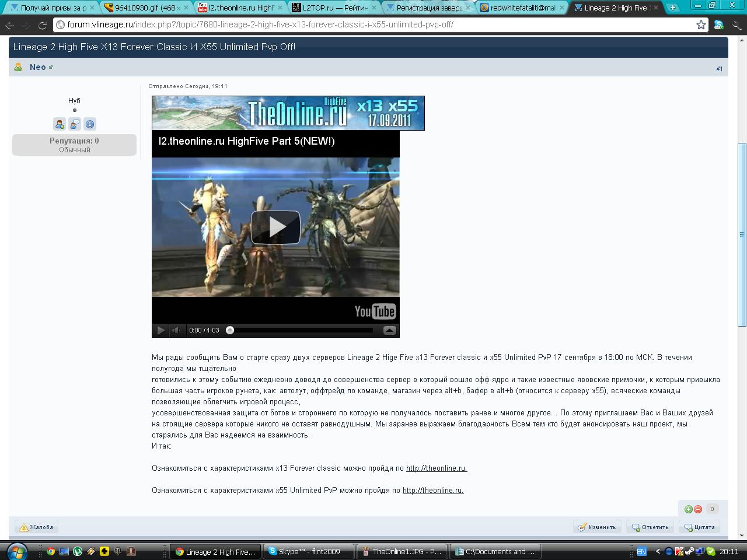747x560 pixels.
Task: Open the Windows Start menu
Action: 16,551
